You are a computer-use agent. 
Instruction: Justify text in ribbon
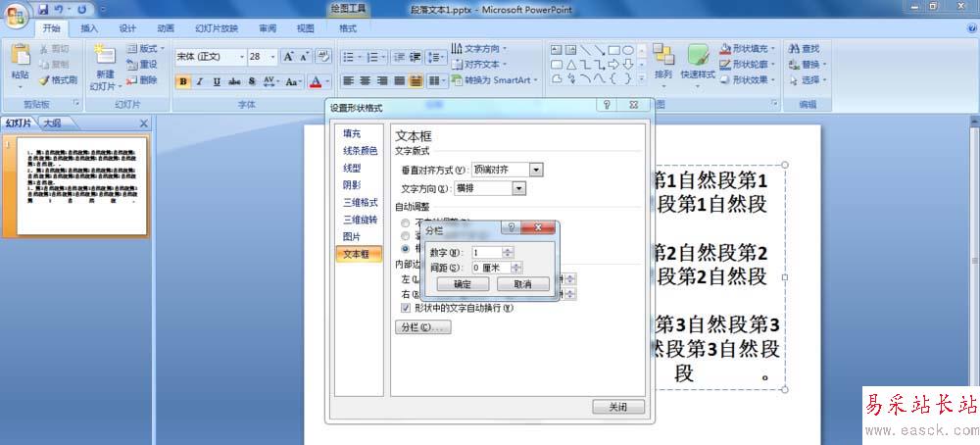point(400,80)
